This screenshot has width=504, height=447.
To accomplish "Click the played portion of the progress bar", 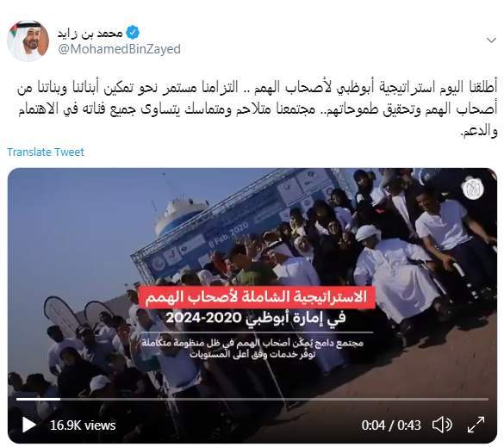I will point(38,399).
